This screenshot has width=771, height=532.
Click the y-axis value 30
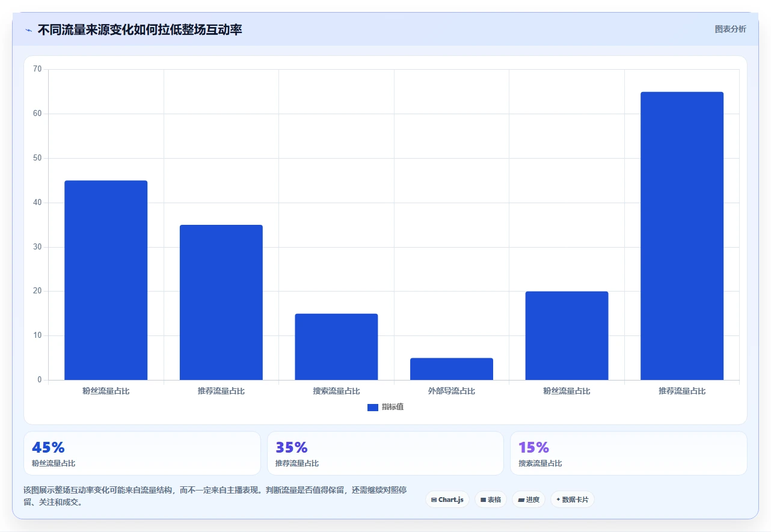[37, 247]
